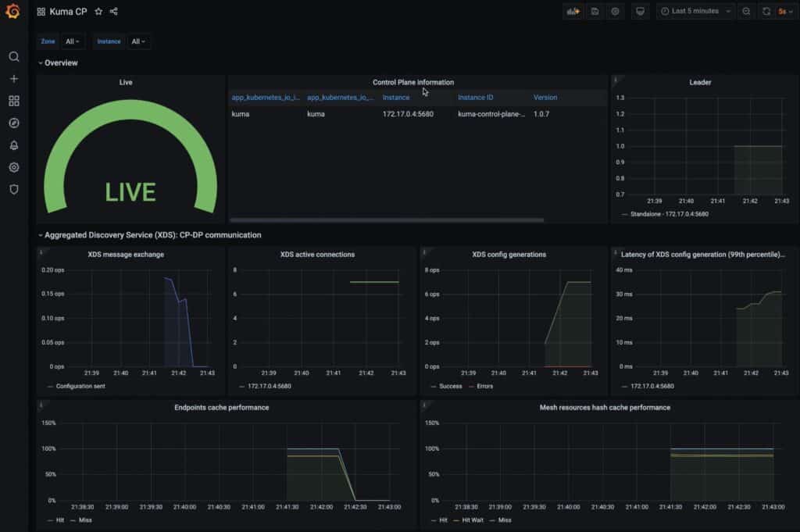Click the Dashboards icon in the sidebar
The image size is (800, 532).
13,100
